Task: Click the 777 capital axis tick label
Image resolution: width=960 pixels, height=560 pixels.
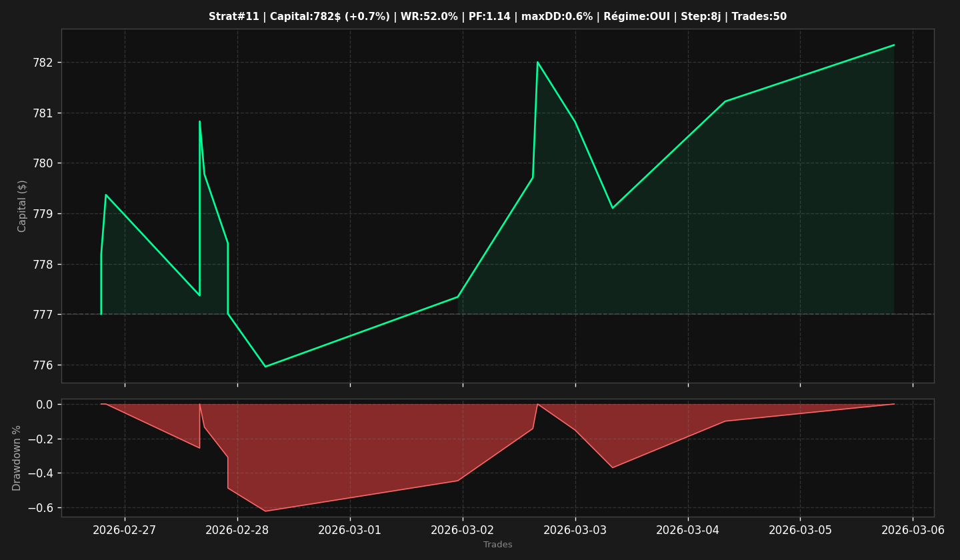Action: pyautogui.click(x=43, y=315)
